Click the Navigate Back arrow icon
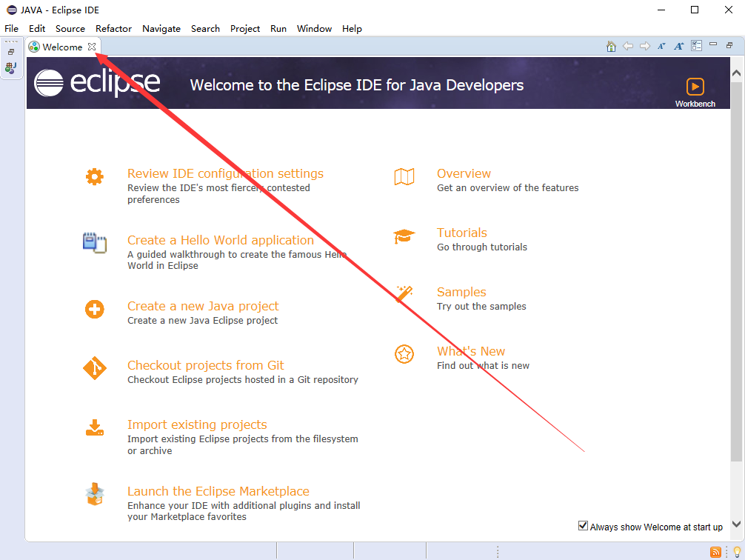 pos(628,46)
